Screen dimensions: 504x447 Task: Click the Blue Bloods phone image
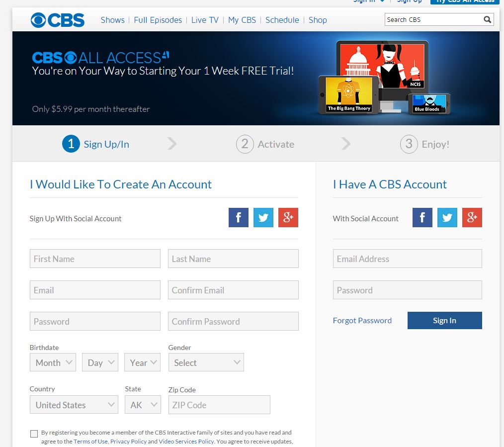coord(429,103)
